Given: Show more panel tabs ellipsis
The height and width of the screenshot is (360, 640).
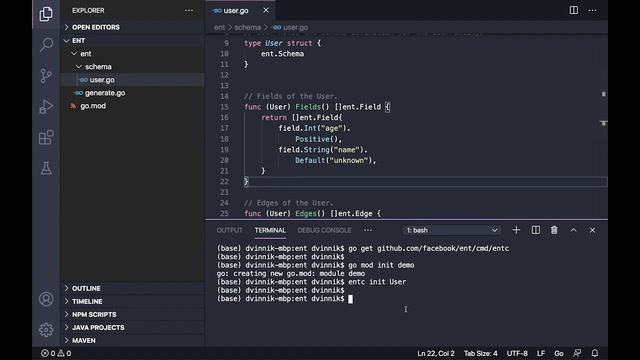Looking at the screenshot, I should (368, 230).
